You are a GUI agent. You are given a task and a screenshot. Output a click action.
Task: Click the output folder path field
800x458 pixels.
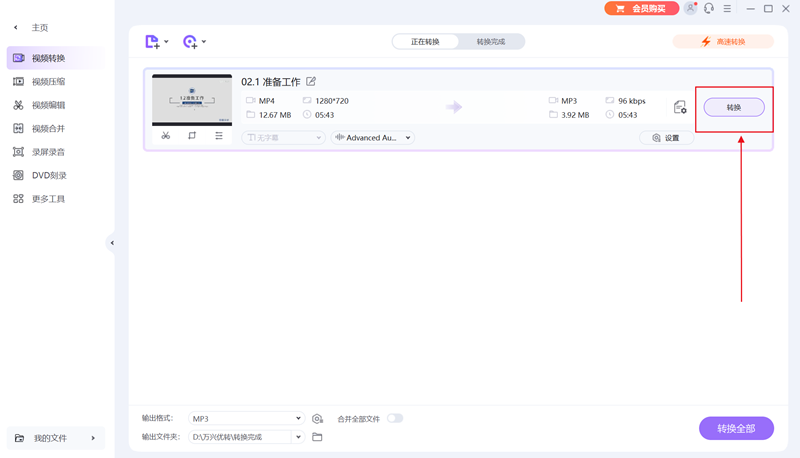coord(240,437)
